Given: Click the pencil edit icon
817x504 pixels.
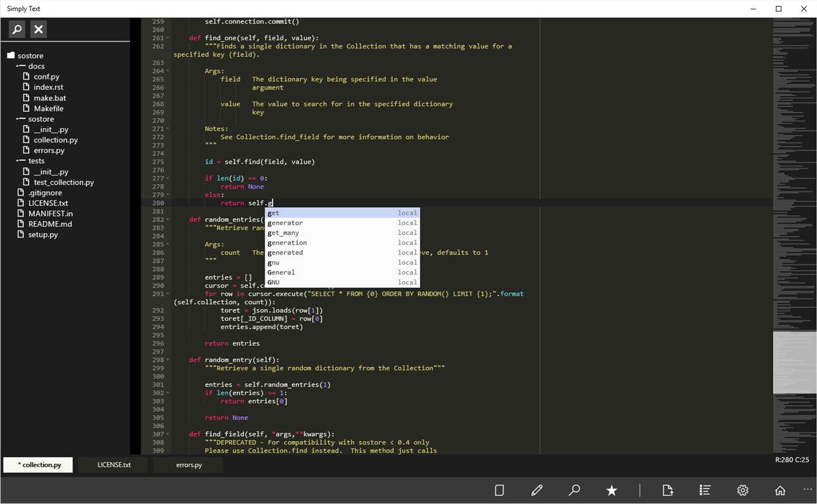Looking at the screenshot, I should coord(537,490).
